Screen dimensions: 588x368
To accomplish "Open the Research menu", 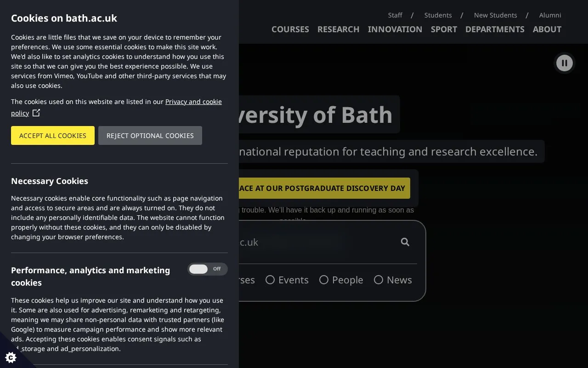I will (x=339, y=29).
